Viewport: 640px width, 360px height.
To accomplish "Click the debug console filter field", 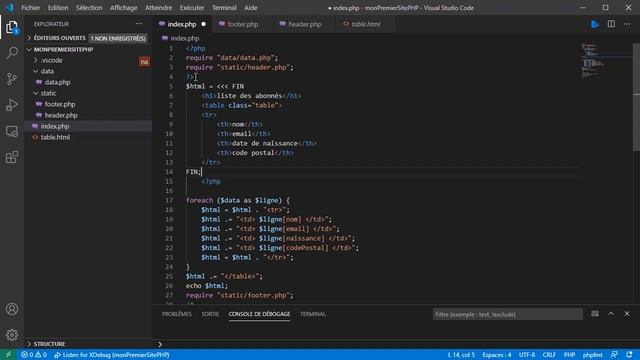I will tap(507, 314).
